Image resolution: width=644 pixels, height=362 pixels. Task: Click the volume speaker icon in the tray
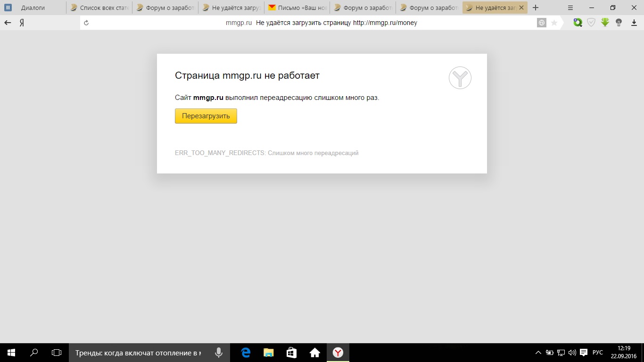pos(572,353)
